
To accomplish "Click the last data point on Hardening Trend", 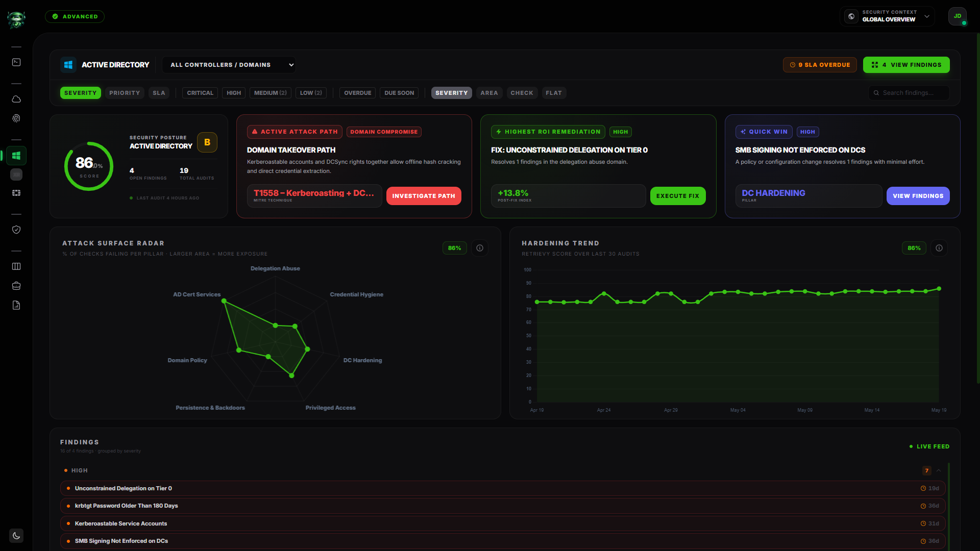I will [x=939, y=289].
